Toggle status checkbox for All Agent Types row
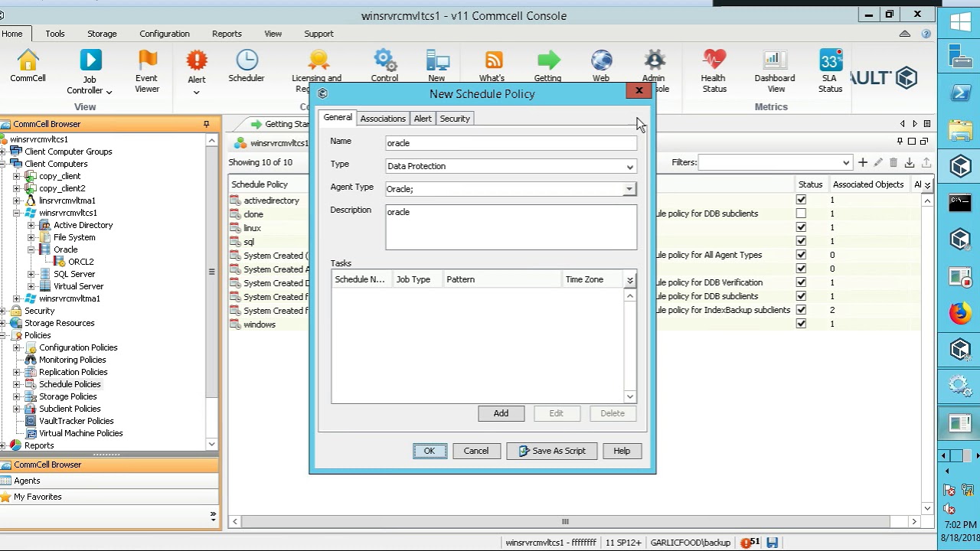 coord(801,255)
